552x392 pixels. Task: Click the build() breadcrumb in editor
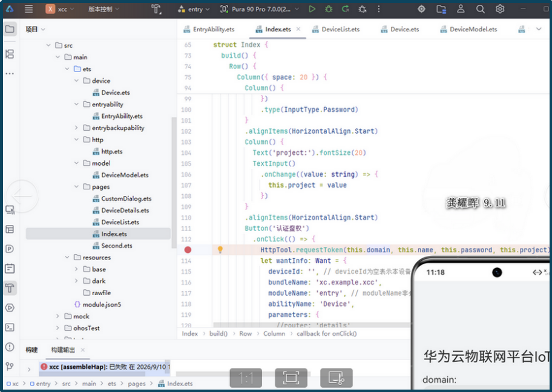pyautogui.click(x=218, y=333)
